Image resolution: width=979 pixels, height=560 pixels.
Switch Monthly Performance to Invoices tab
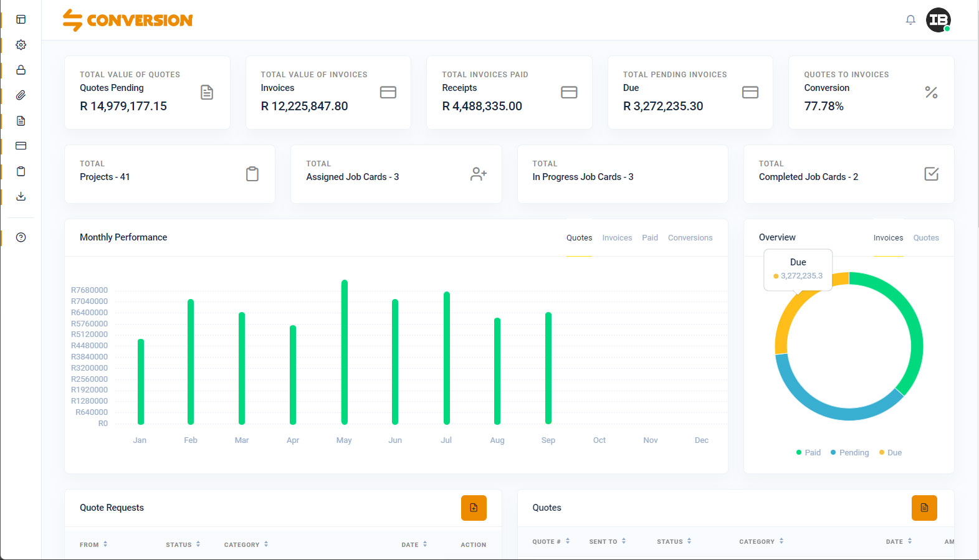click(617, 238)
